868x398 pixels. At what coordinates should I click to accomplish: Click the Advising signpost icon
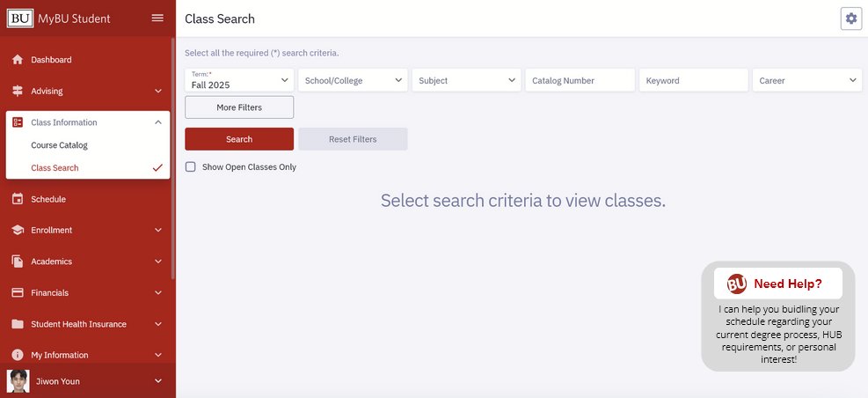click(18, 91)
